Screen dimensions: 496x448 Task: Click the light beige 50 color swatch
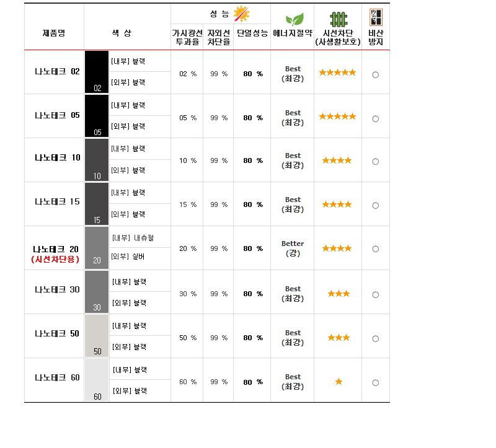point(97,336)
